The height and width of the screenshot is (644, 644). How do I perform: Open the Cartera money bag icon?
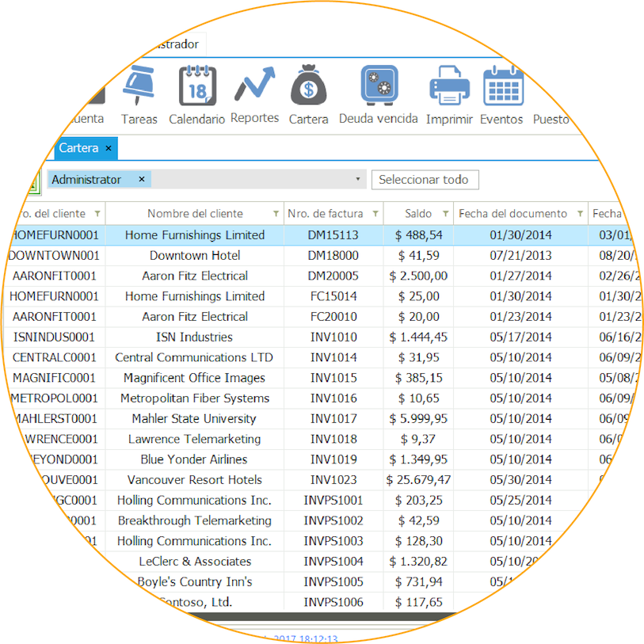308,85
